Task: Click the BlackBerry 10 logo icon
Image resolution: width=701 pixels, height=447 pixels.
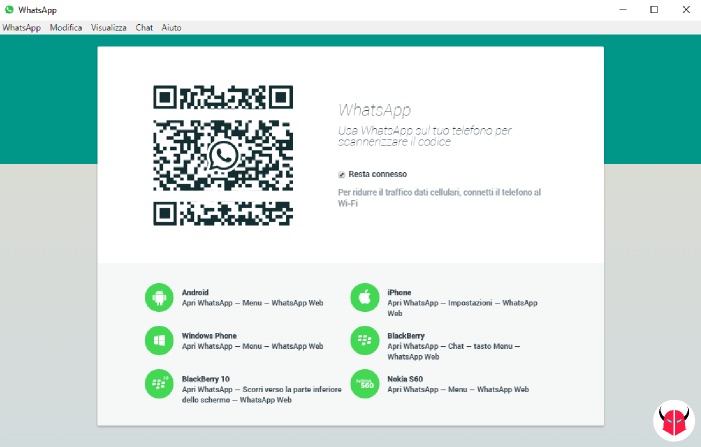Action: [159, 384]
